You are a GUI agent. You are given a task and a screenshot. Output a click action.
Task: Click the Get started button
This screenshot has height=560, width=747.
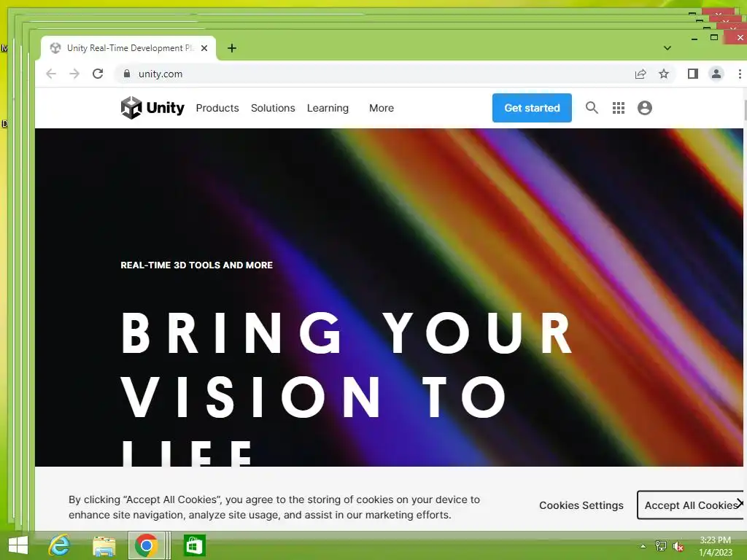pyautogui.click(x=532, y=108)
